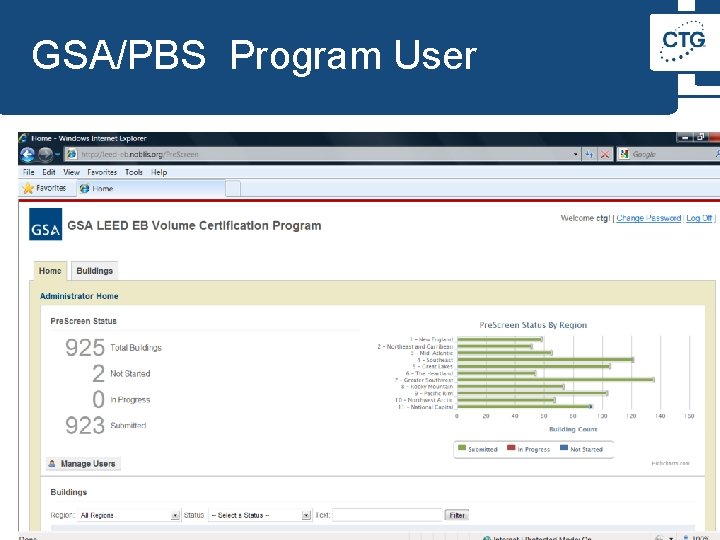Click the browser Forward arrow button

coord(45,155)
